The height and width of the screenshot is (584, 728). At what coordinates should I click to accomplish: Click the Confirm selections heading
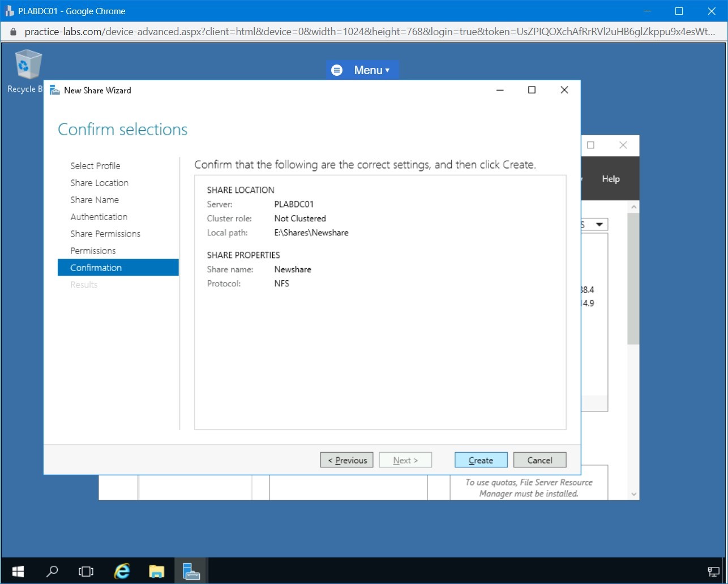tap(123, 130)
